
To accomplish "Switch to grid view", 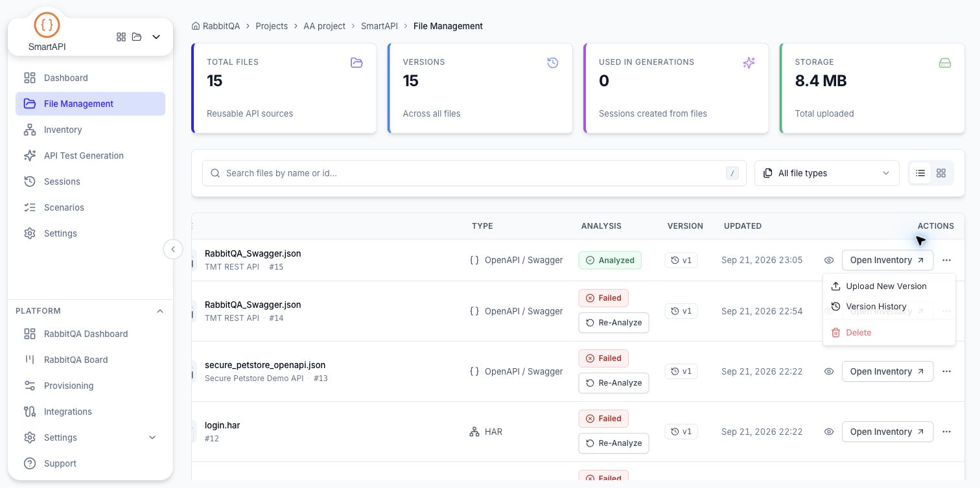I will 941,173.
